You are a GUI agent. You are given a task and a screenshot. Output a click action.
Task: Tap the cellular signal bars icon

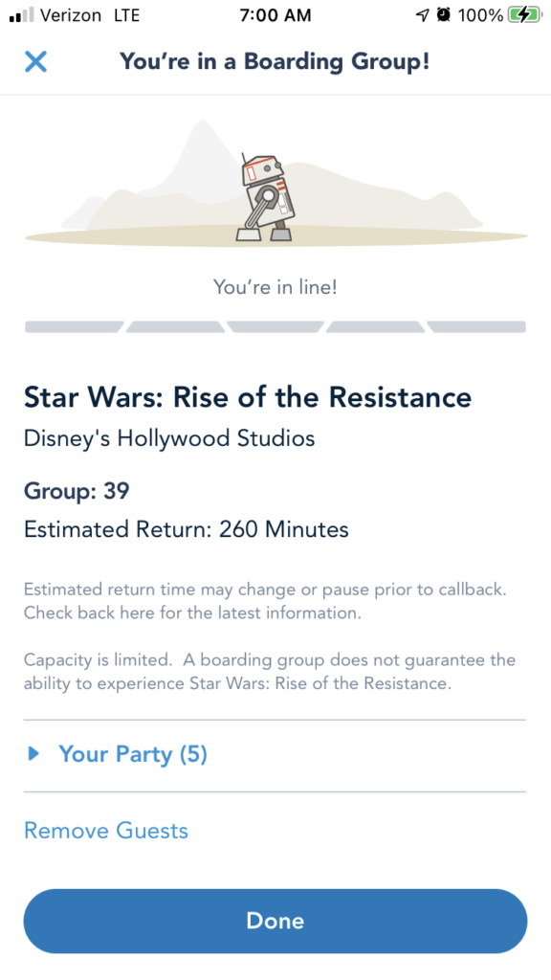[21, 15]
